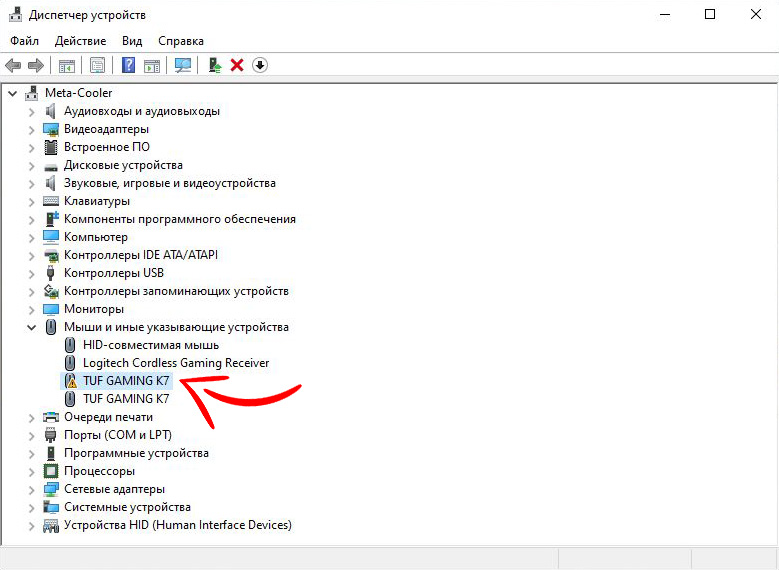This screenshot has width=779, height=570.
Task: Select Контроллеры IDE ATA/ATAPI
Action: (141, 255)
